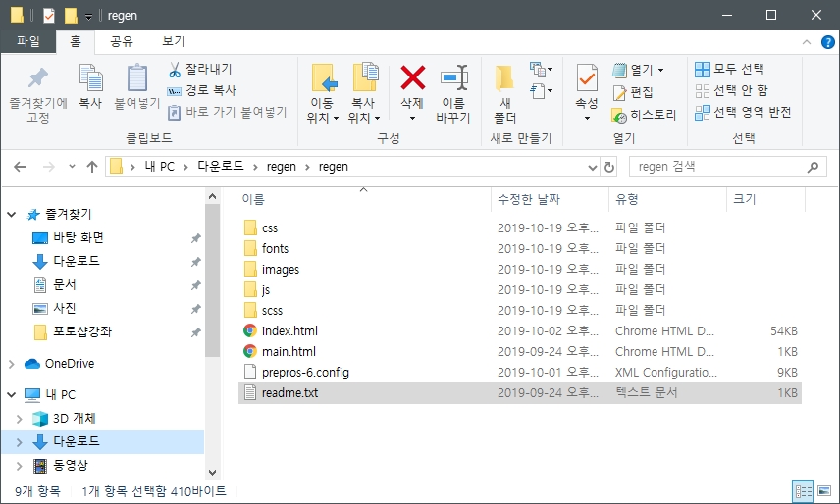Open recent locations dropdown chevron
Image resolution: width=840 pixels, height=504 pixels.
[72, 167]
